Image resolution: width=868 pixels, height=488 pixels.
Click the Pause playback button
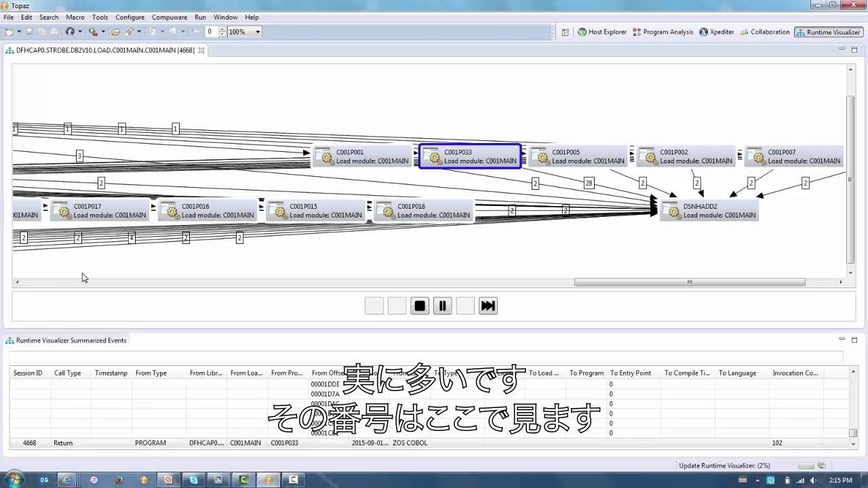[442, 306]
